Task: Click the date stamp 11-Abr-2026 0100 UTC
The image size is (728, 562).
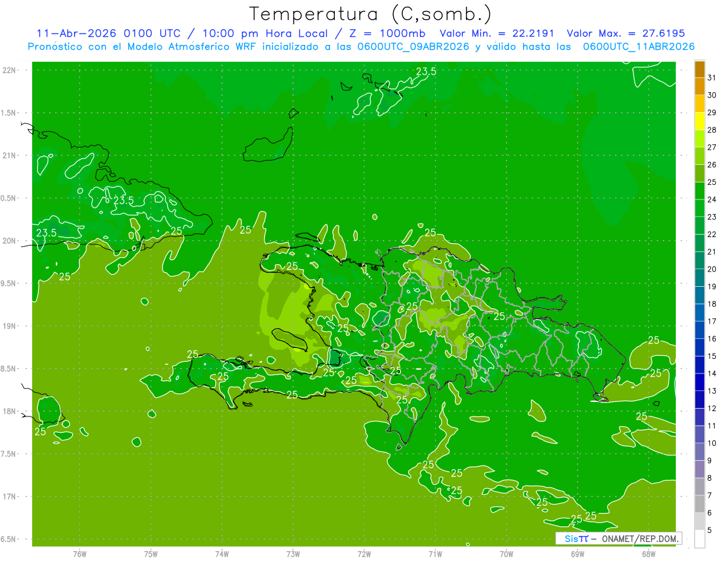Action: click(109, 33)
